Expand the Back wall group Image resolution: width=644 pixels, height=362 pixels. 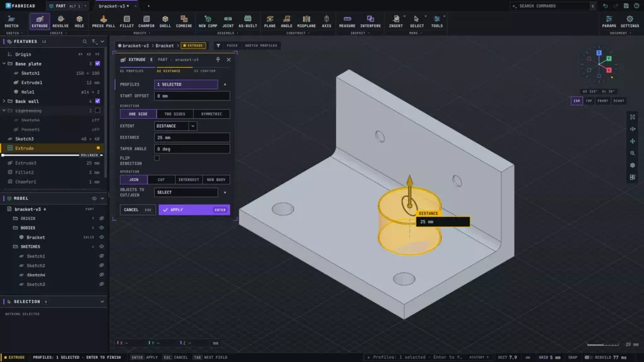tap(4, 101)
